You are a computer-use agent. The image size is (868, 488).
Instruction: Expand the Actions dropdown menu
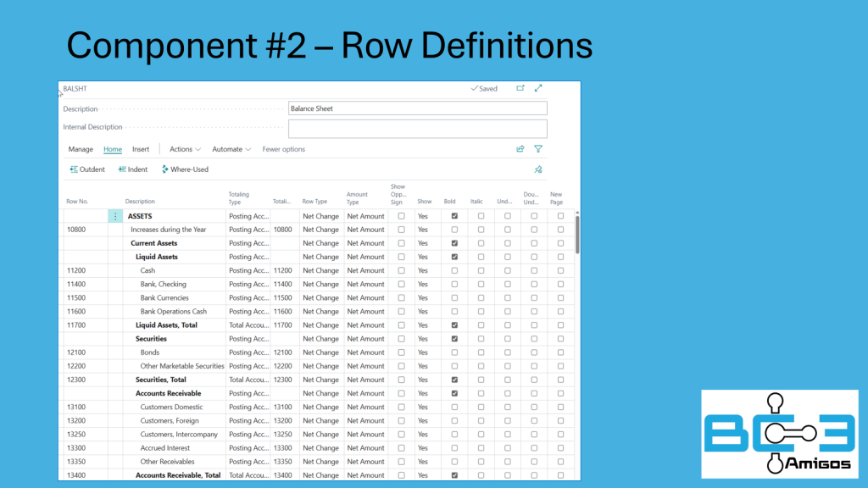[x=185, y=149]
